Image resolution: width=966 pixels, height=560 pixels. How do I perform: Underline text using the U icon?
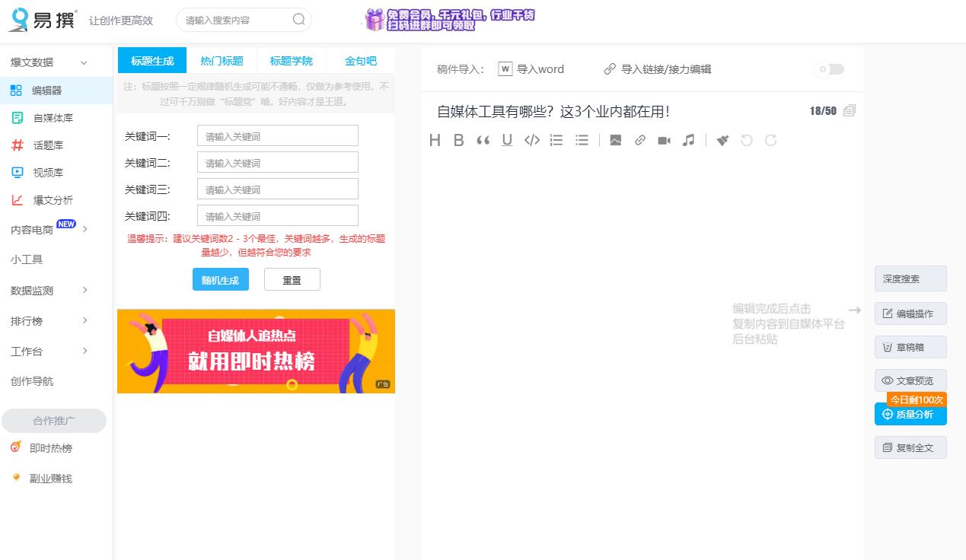click(507, 140)
